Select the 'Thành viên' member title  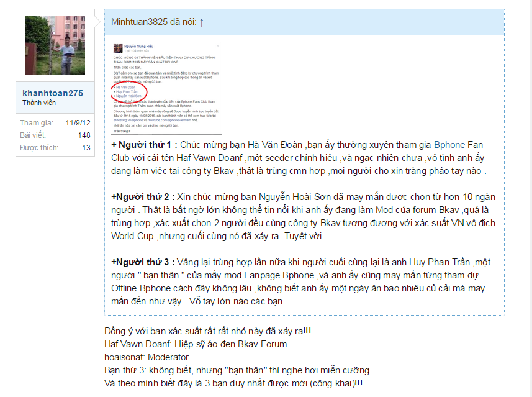click(x=39, y=103)
